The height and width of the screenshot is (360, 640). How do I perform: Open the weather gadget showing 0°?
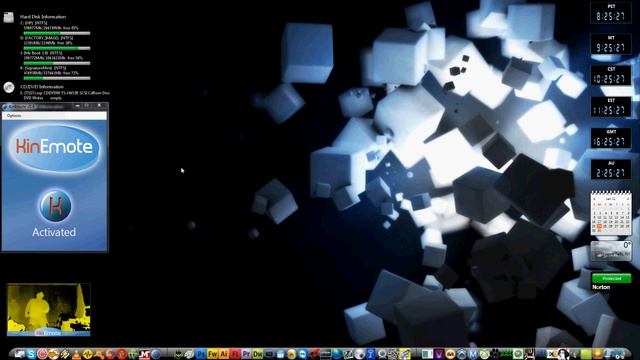pyautogui.click(x=611, y=251)
